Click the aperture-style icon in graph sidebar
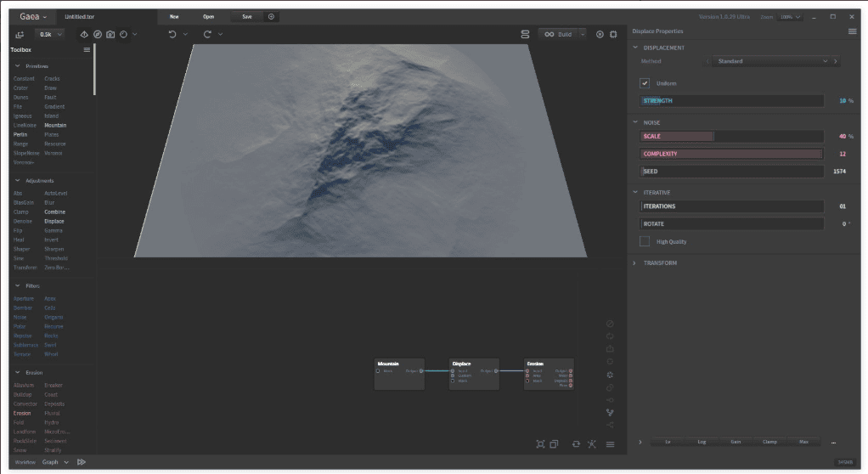Viewport: 868px width, 474px height. [x=610, y=375]
